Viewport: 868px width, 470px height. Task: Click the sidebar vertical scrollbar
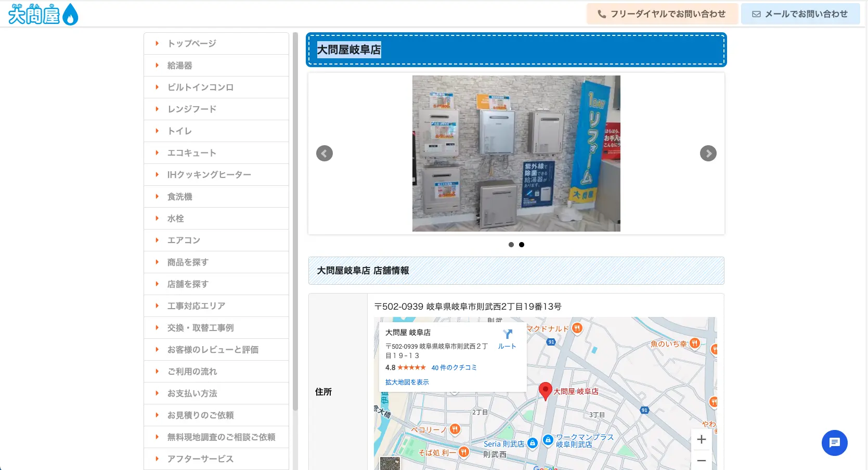[x=295, y=221]
